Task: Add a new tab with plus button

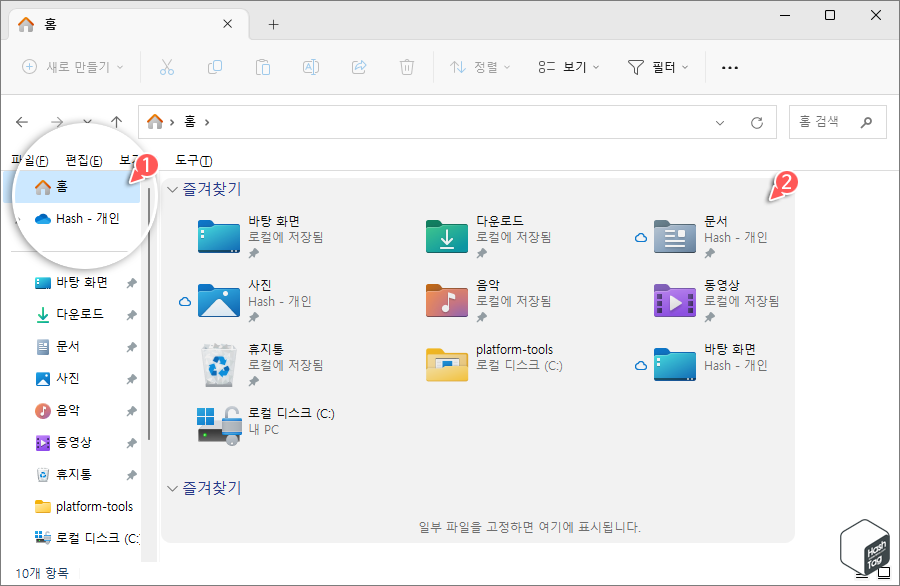Action: [274, 24]
